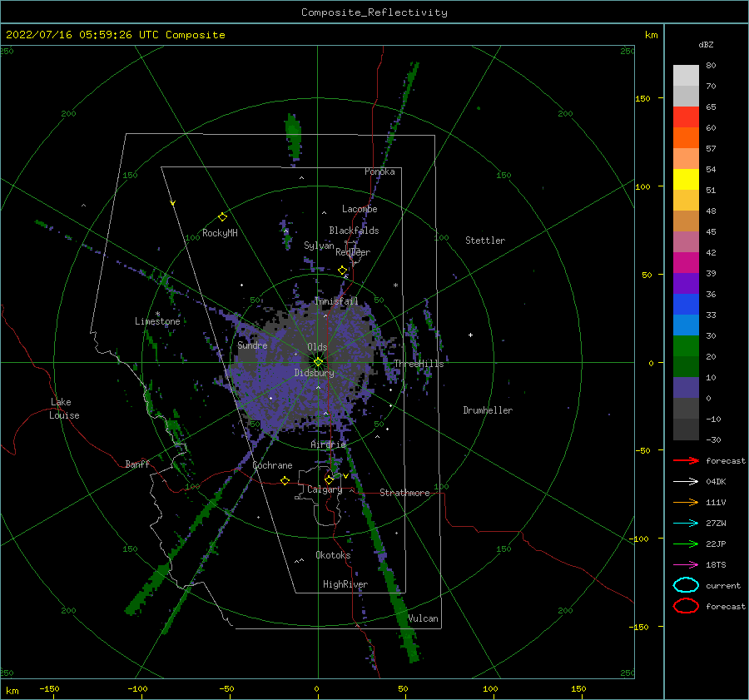Click the Blackfalds city label
Image resolution: width=749 pixels, height=700 pixels.
click(x=354, y=231)
